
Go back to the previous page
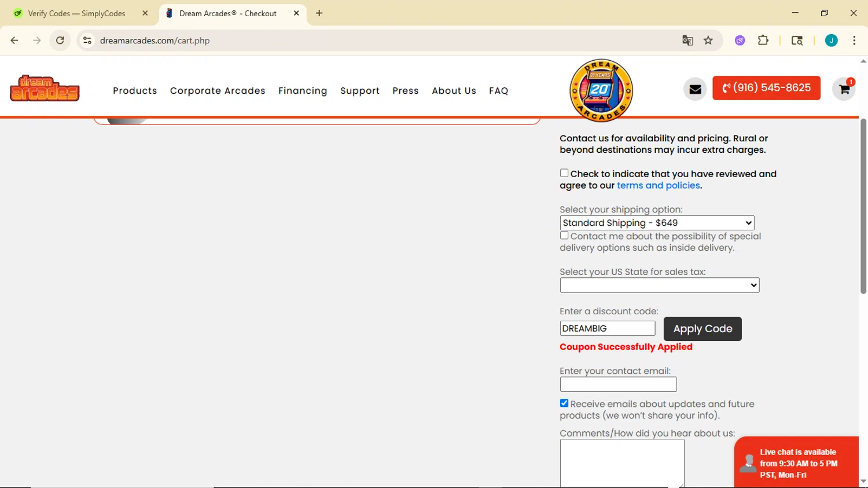click(14, 41)
